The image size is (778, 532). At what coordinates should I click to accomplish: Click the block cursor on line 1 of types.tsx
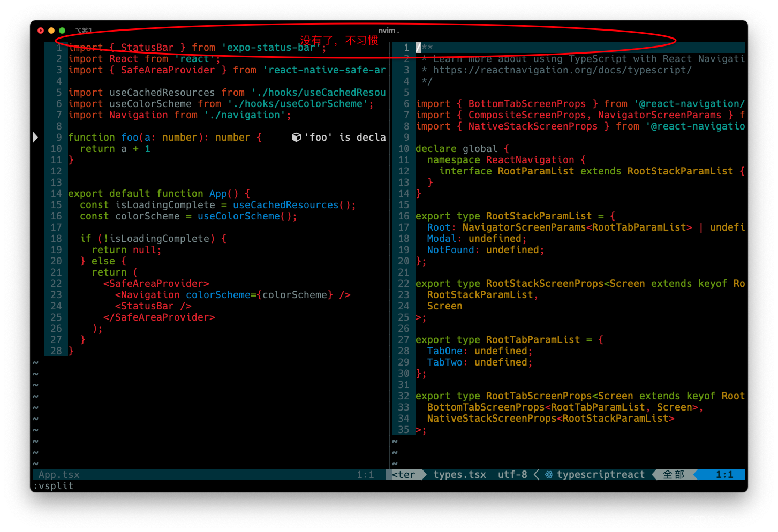419,48
